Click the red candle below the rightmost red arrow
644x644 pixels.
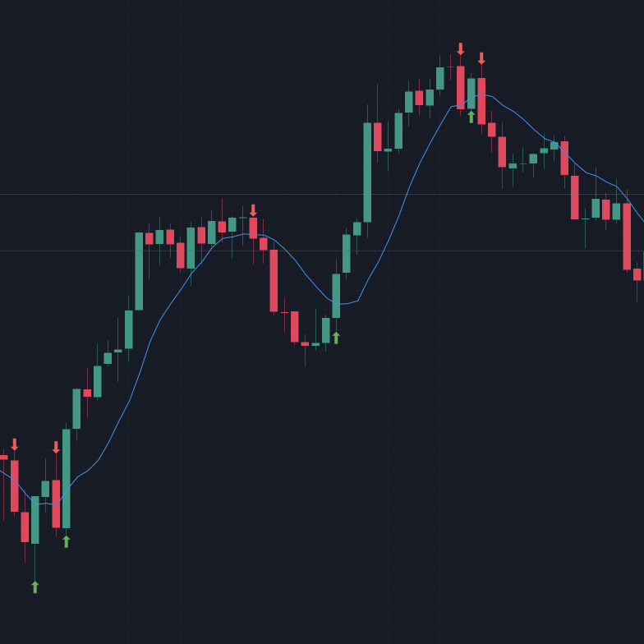coord(481,101)
